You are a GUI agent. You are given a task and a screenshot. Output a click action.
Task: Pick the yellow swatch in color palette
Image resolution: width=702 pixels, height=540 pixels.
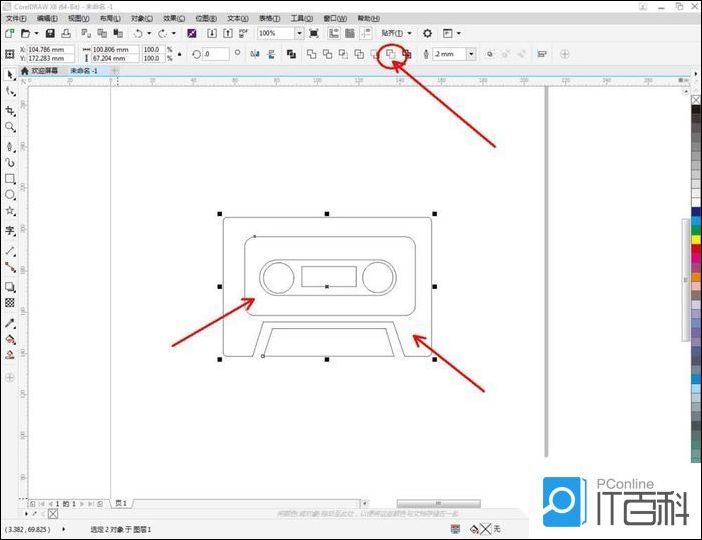pyautogui.click(x=695, y=240)
